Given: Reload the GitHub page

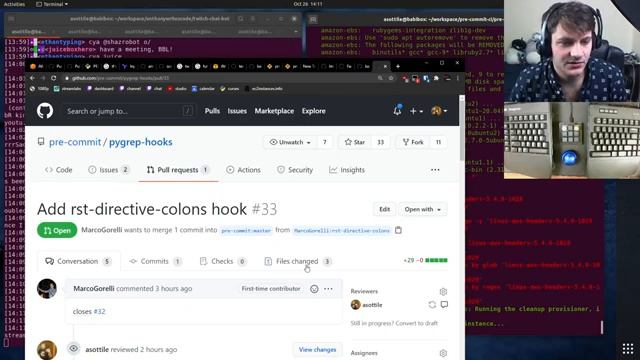Looking at the screenshot, I should tap(53, 78).
